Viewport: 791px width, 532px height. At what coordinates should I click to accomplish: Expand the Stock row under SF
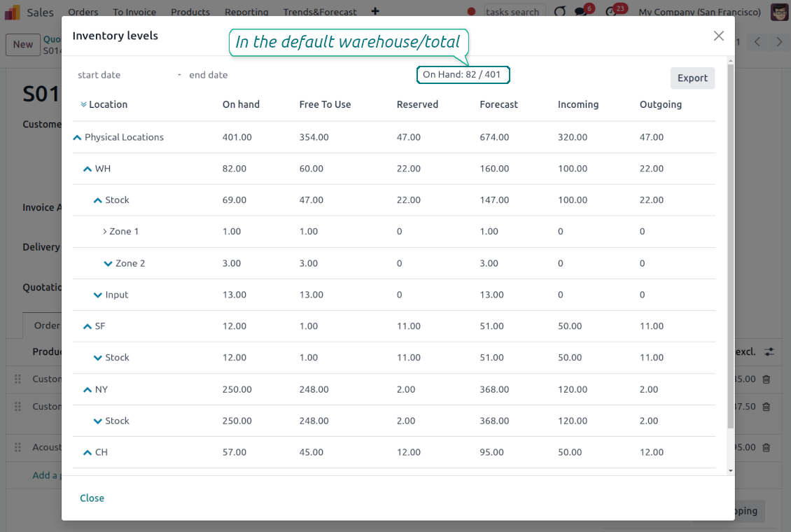coord(97,358)
